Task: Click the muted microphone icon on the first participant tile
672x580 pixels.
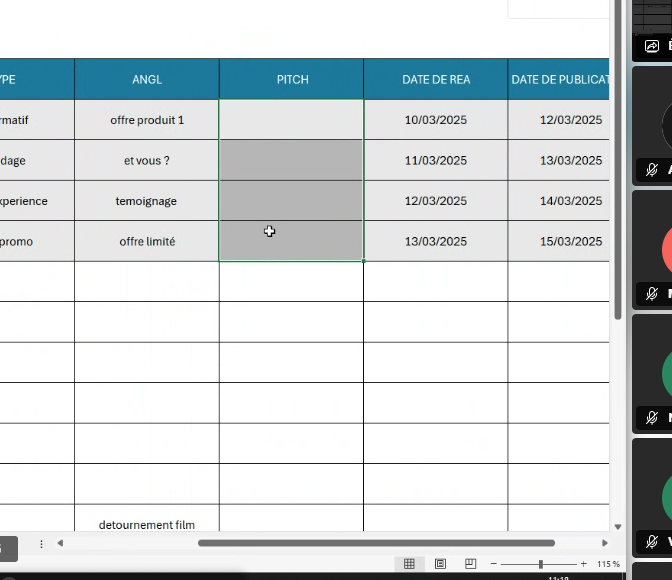Action: point(652,170)
